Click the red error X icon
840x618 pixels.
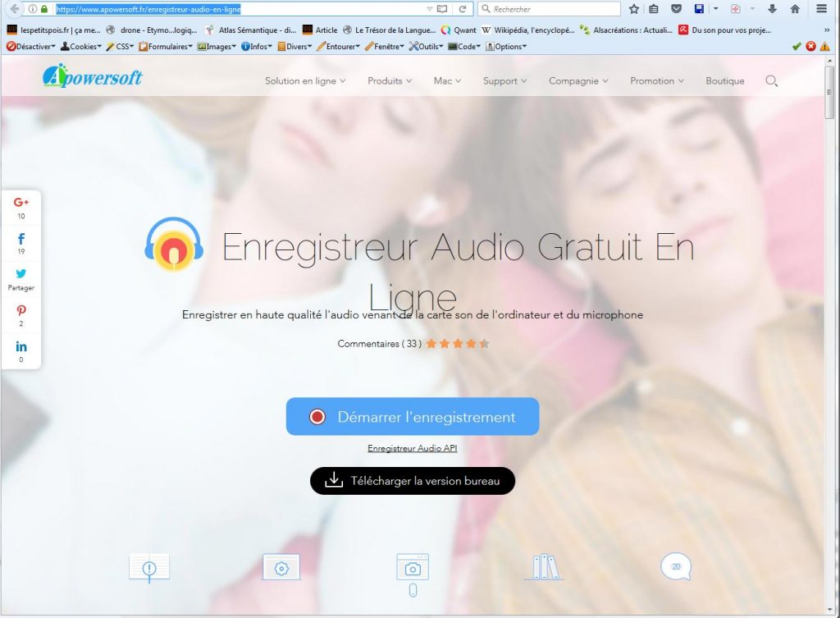click(810, 46)
